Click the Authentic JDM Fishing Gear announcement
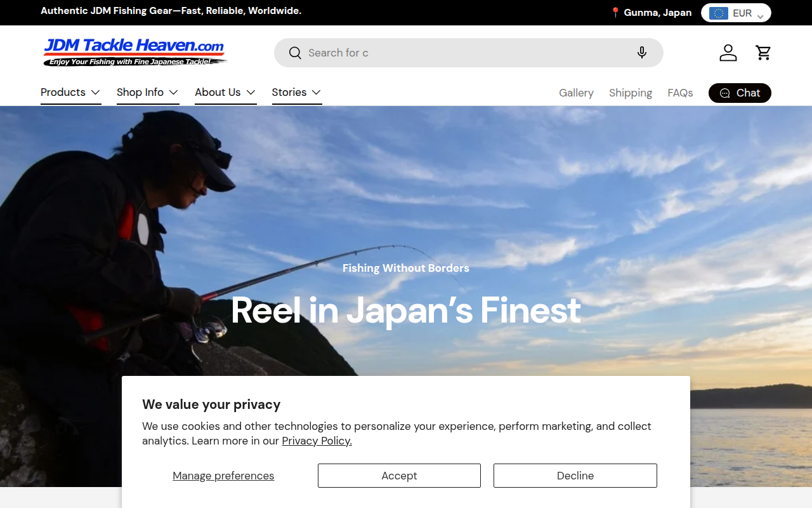Screen dimensions: 812x508 [171, 11]
